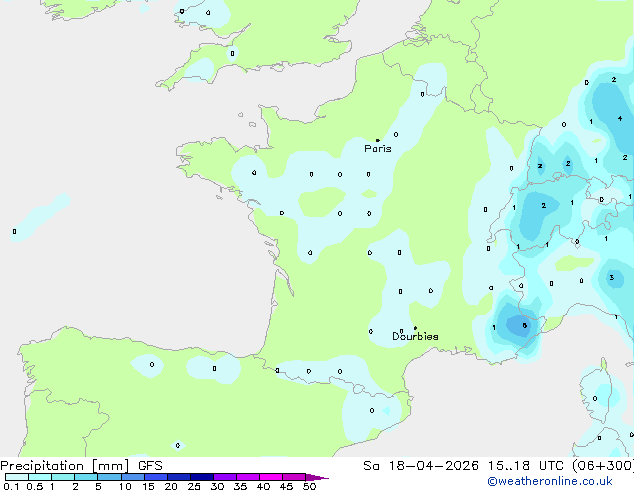Pick the 2–5 mm legend color swatch
The width and height of the screenshot is (634, 490).
click(86, 477)
